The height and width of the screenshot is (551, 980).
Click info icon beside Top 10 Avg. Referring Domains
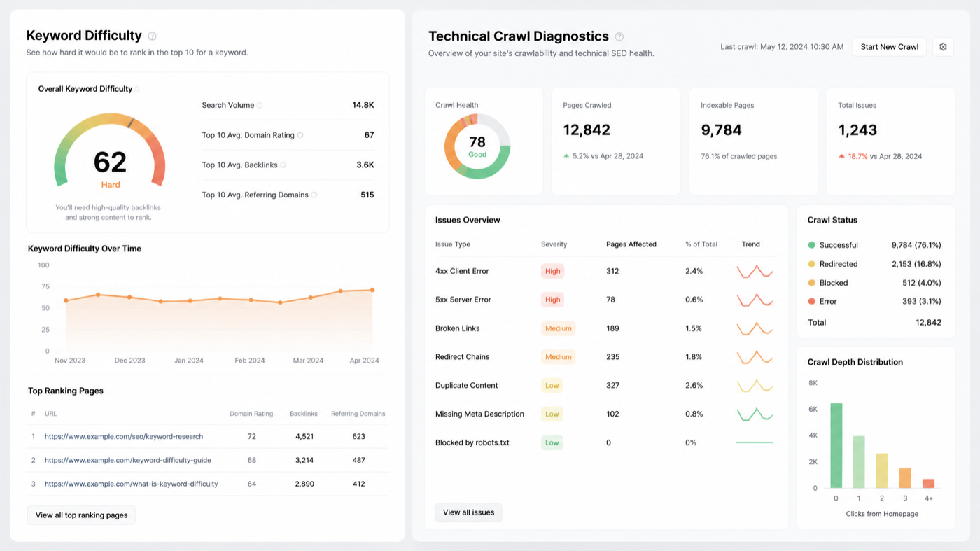click(314, 195)
